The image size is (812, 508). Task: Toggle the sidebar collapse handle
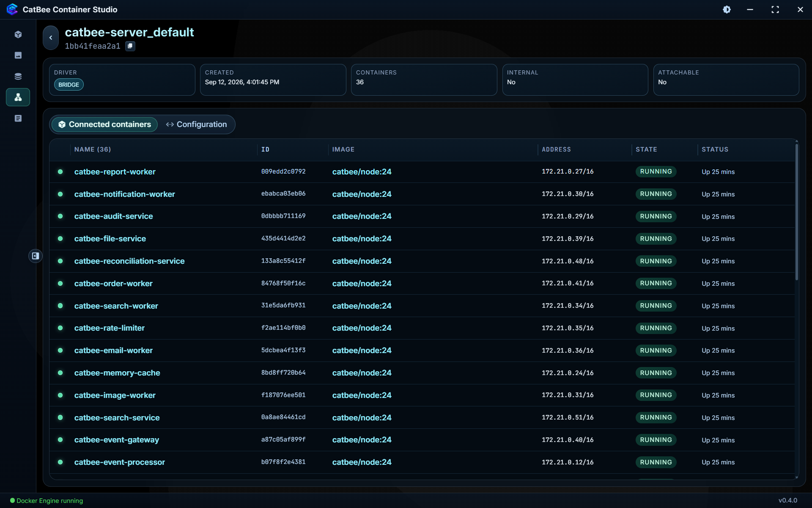point(36,256)
